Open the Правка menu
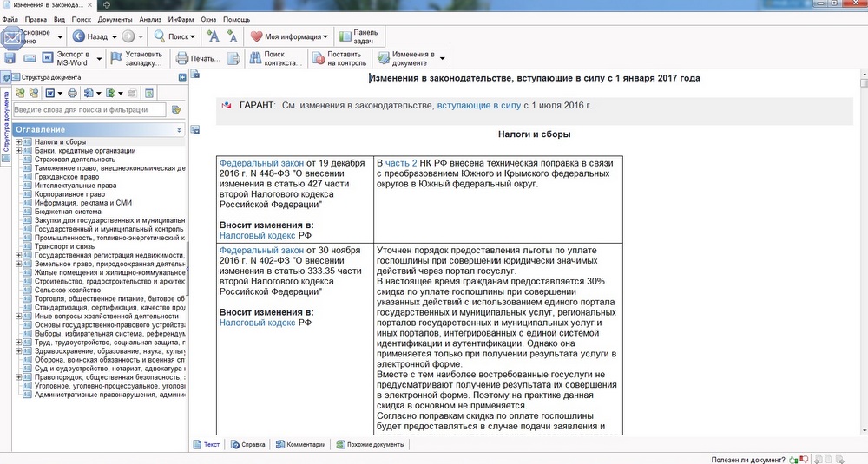 [x=36, y=19]
